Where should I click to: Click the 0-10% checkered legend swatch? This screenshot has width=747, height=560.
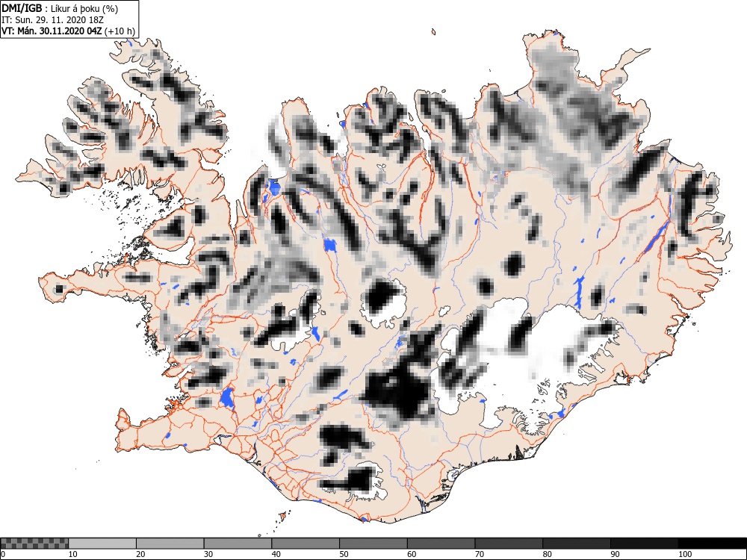pyautogui.click(x=34, y=544)
